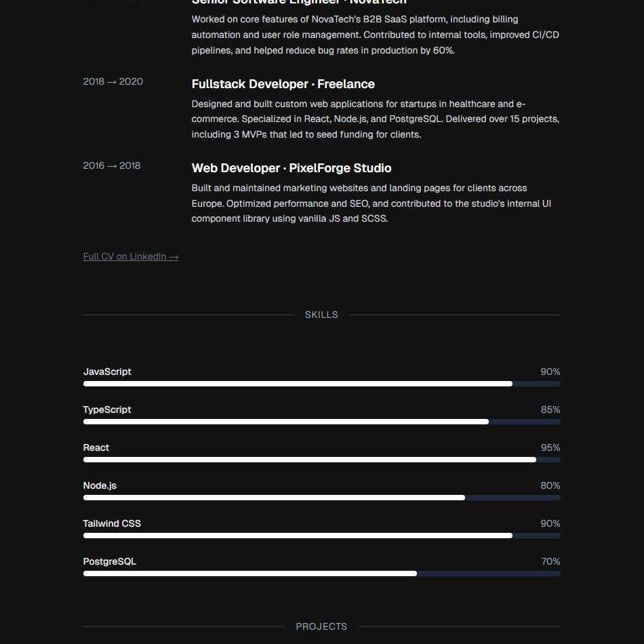This screenshot has width=644, height=644.
Task: Click the PROJECTS section heading
Action: pyautogui.click(x=321, y=627)
